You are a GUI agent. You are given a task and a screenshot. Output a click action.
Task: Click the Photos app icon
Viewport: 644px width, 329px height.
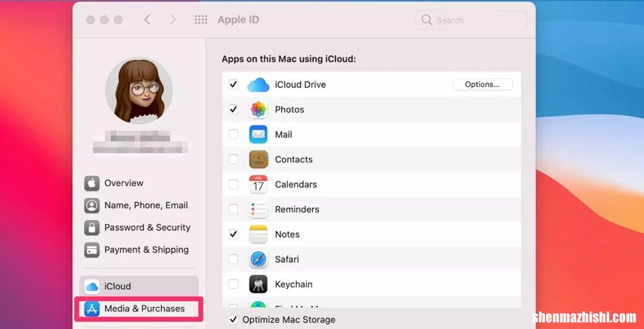[x=259, y=110]
